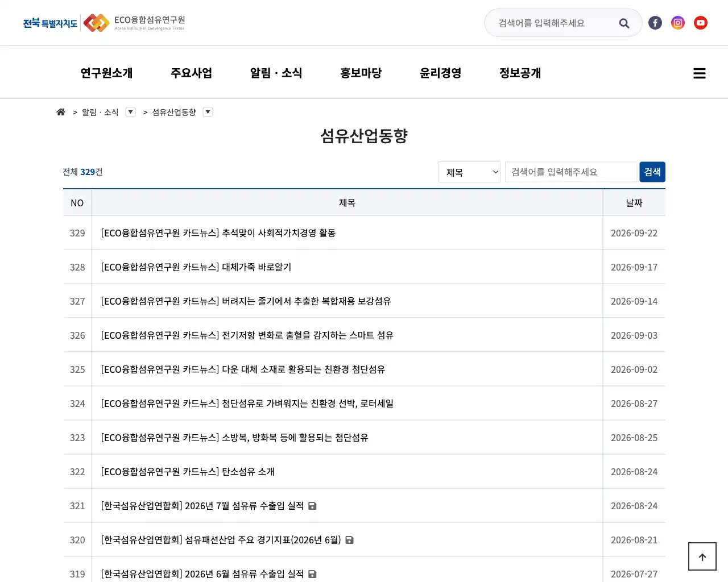Go to home via breadcrumb house icon
This screenshot has height=582, width=728.
(x=61, y=112)
